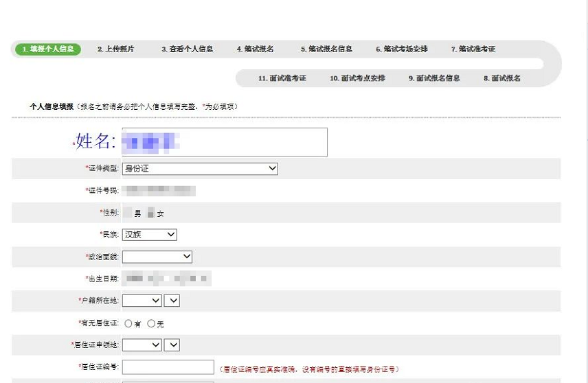Image resolution: width=588 pixels, height=383 pixels.
Task: Expand the 政治面貌 dropdown
Action: [157, 257]
